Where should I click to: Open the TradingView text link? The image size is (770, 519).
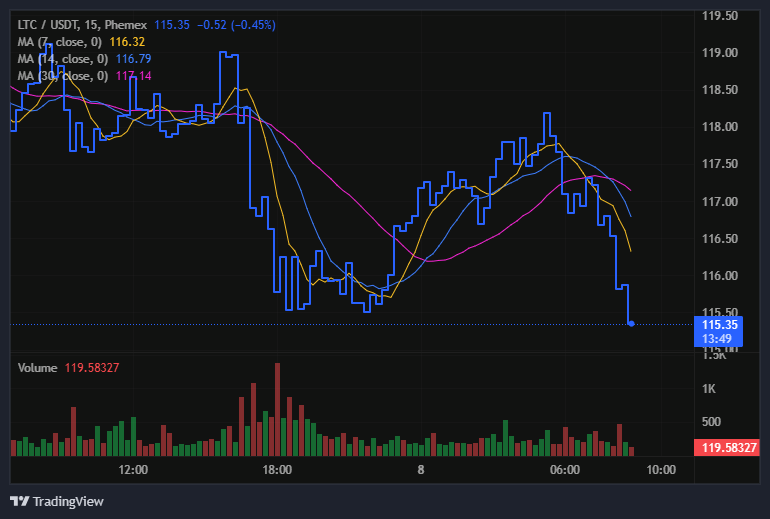pyautogui.click(x=68, y=501)
